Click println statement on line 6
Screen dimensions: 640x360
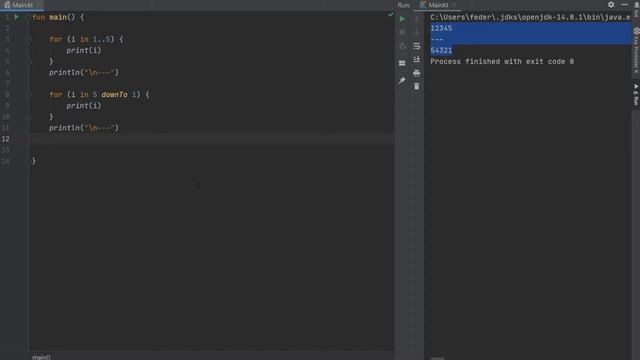84,72
